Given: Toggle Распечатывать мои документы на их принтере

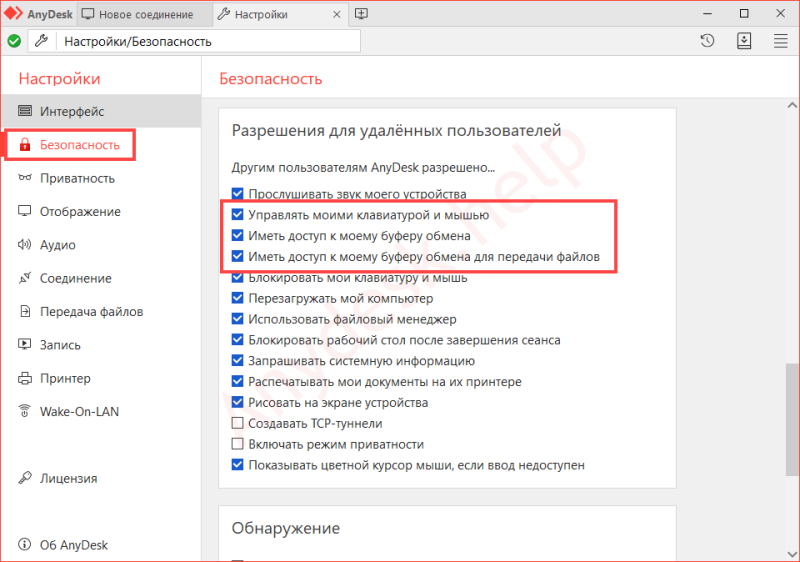Looking at the screenshot, I should coord(237,381).
